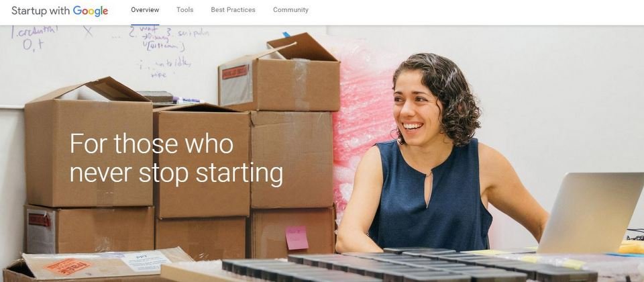Screen dimensions: 644x282
Task: Click the colorful Google wordmark
Action: click(91, 11)
